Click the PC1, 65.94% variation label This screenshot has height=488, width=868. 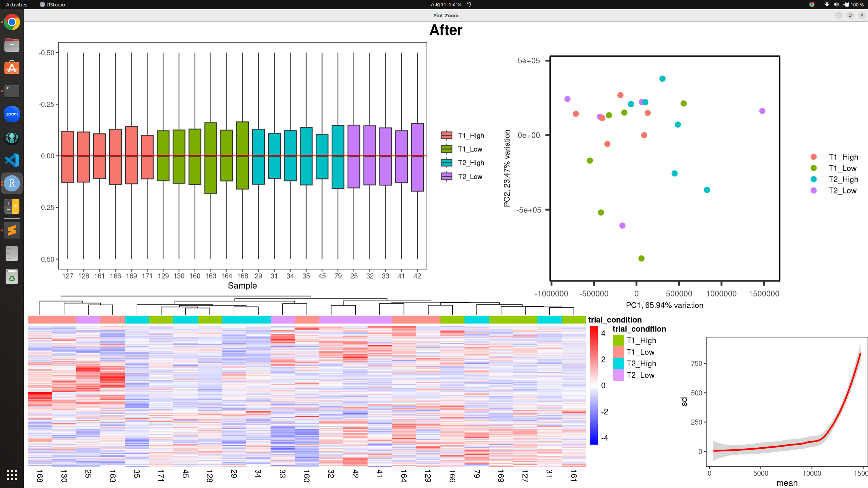coord(665,305)
